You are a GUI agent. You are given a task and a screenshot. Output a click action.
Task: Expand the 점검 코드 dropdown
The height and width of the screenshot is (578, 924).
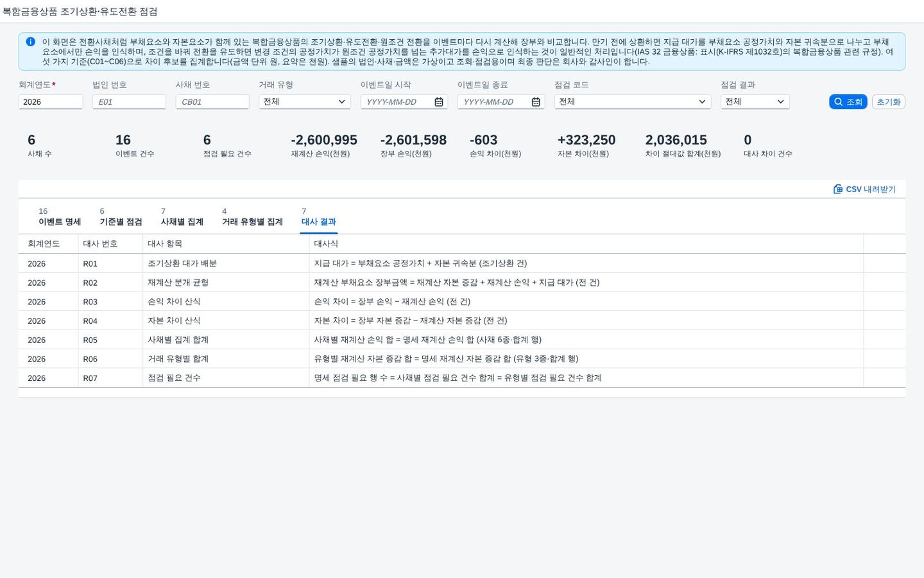(x=702, y=101)
